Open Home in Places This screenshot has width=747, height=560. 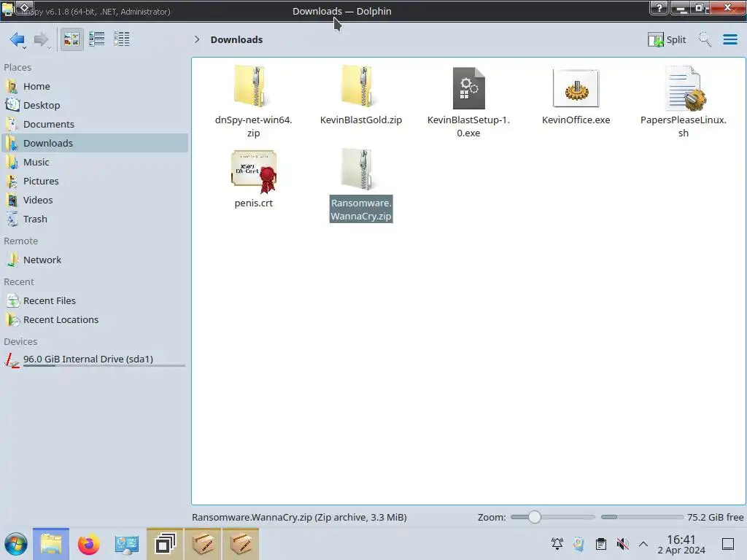pos(95,86)
